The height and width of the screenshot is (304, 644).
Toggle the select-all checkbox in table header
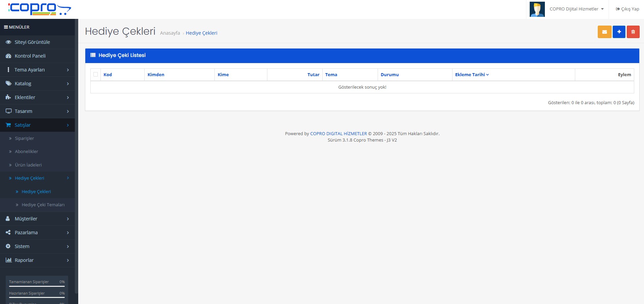(x=96, y=74)
